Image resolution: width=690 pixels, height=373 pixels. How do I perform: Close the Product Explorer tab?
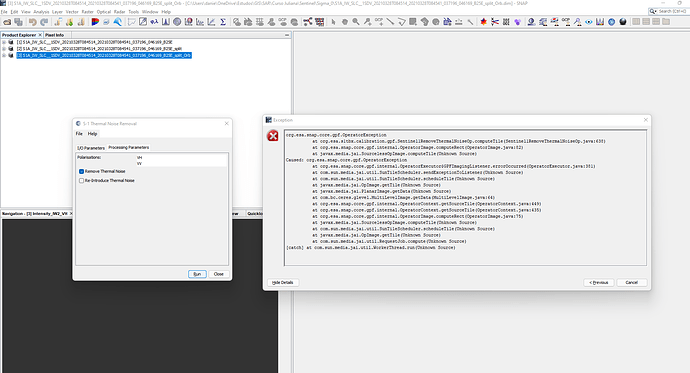click(40, 35)
